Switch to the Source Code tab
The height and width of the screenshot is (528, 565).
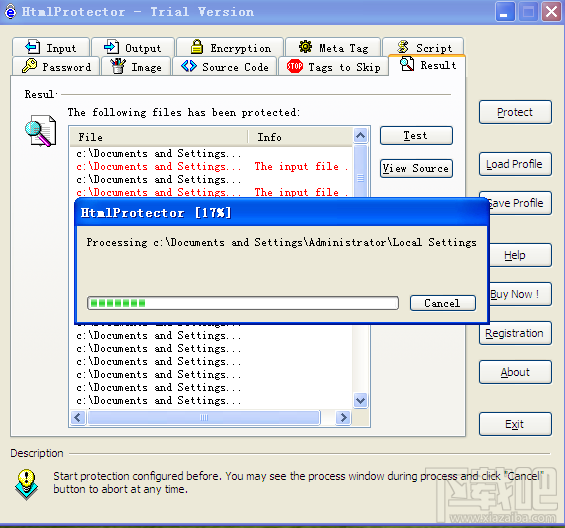coord(225,66)
